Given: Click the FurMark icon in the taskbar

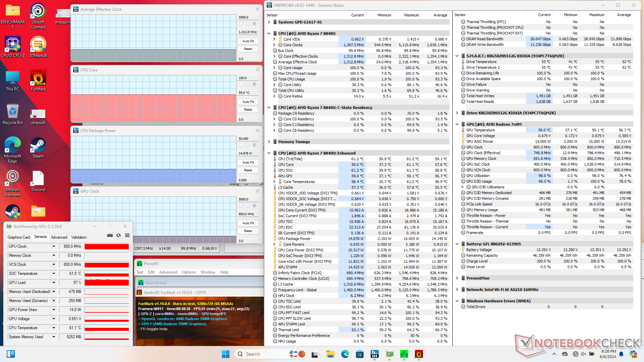Looking at the screenshot, I should pyautogui.click(x=419, y=354).
